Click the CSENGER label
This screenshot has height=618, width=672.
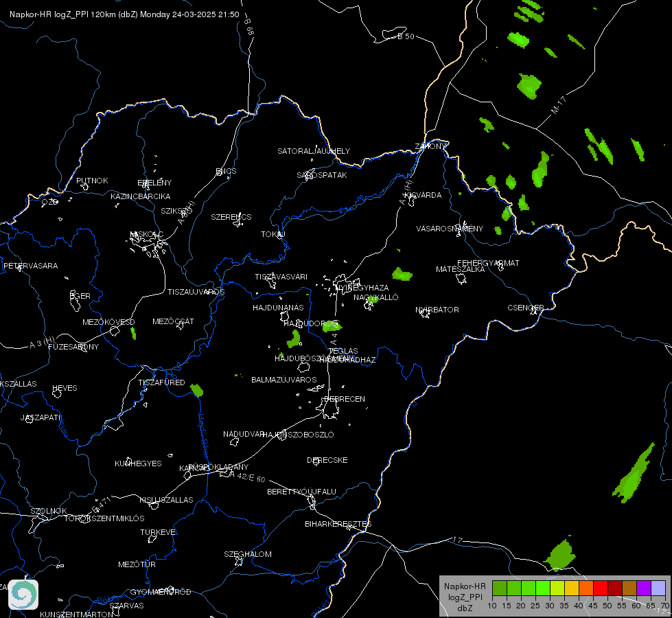pos(526,308)
